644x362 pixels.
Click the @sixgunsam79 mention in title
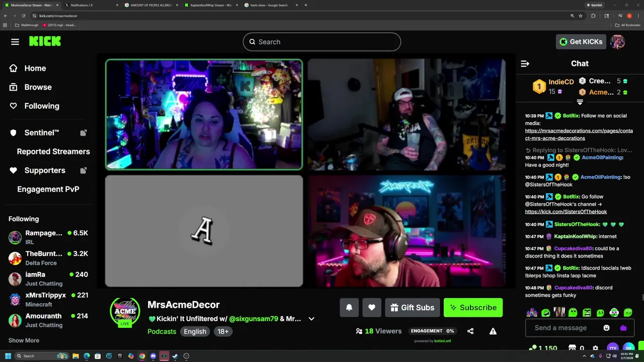tap(254, 319)
